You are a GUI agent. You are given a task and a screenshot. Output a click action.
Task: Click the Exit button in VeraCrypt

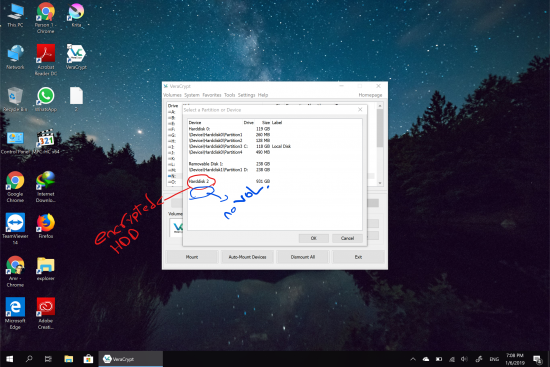358,257
